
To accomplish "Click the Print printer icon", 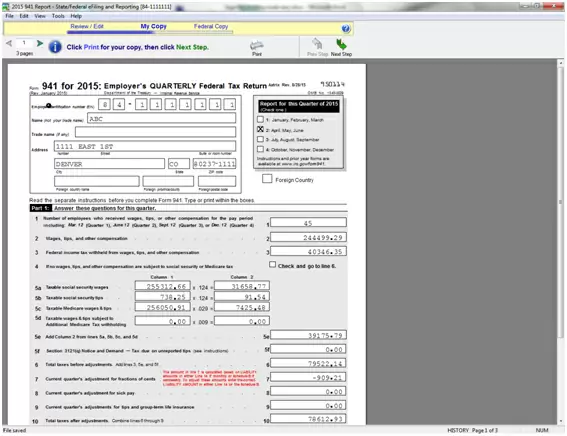I will (257, 46).
